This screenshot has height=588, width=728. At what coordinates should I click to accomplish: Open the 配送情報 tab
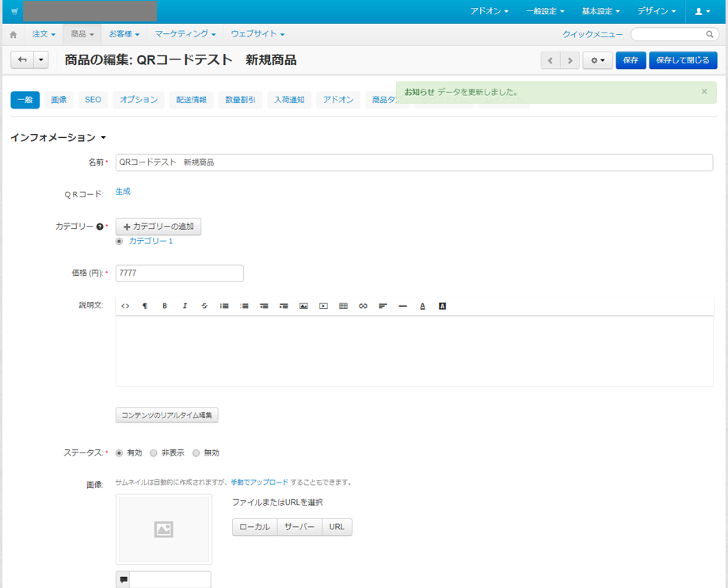[x=191, y=100]
